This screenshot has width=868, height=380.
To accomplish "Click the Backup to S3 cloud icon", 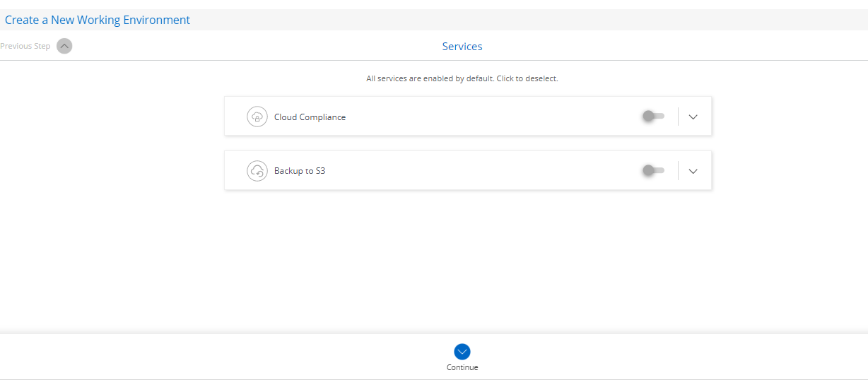I will (257, 171).
